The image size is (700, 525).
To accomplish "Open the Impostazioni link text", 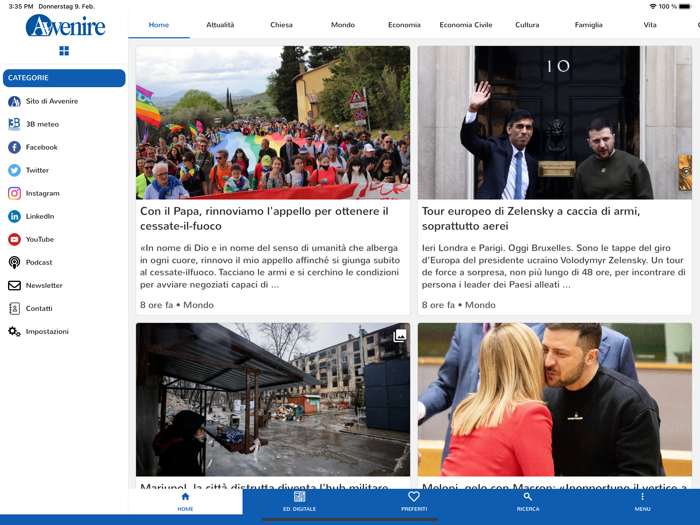I will coord(47,331).
